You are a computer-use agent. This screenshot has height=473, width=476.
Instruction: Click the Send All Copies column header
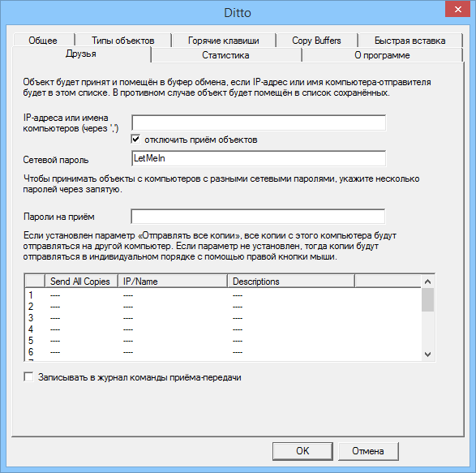coord(81,282)
